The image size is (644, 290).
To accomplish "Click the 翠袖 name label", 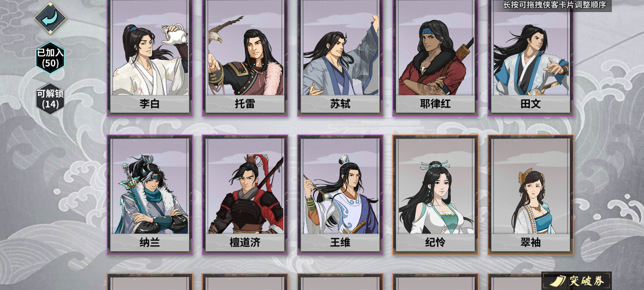I will click(530, 242).
